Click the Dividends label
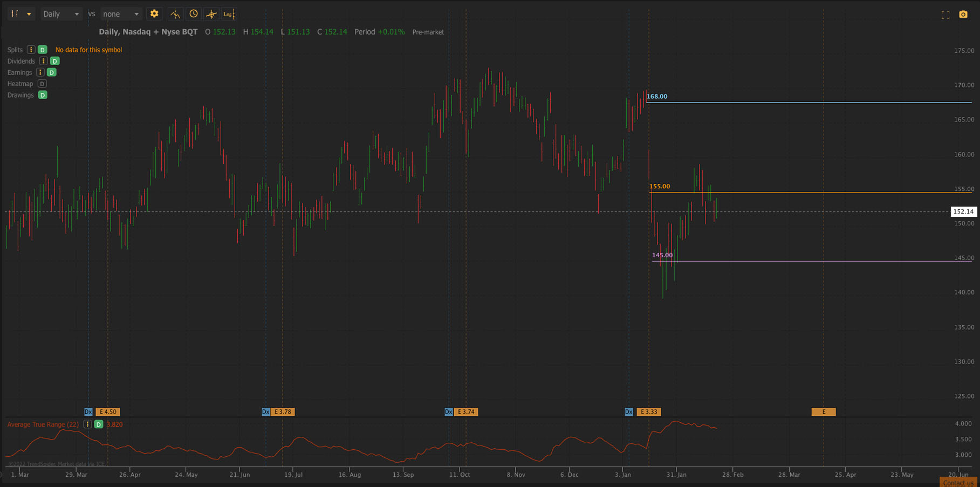This screenshot has width=980, height=487. pos(21,61)
